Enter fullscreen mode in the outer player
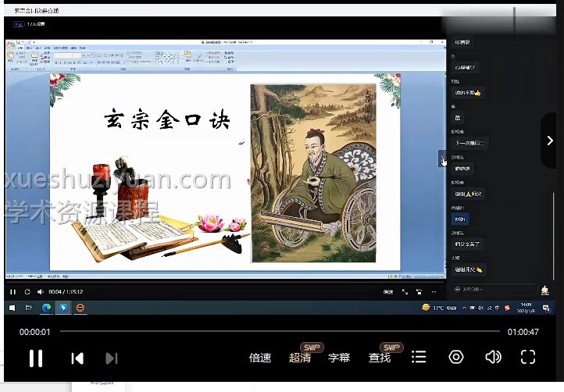 (x=528, y=357)
